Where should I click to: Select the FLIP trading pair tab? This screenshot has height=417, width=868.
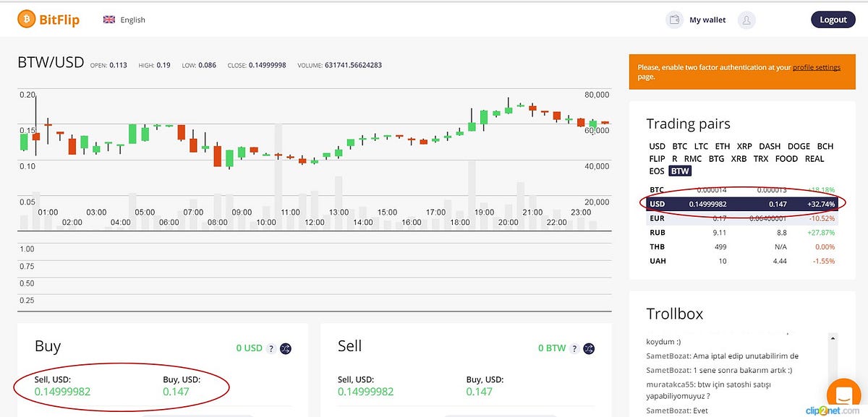pyautogui.click(x=657, y=158)
